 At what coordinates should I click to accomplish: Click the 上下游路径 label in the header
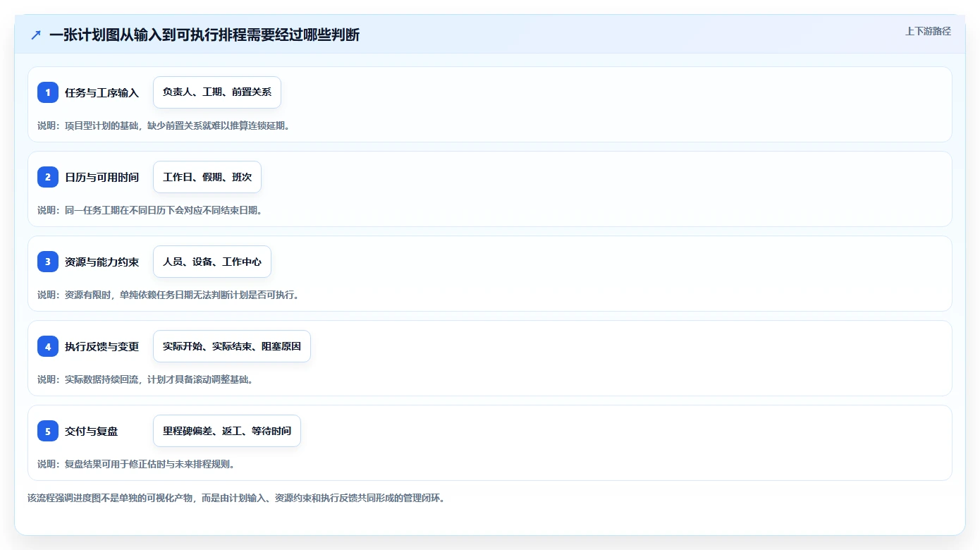[928, 31]
